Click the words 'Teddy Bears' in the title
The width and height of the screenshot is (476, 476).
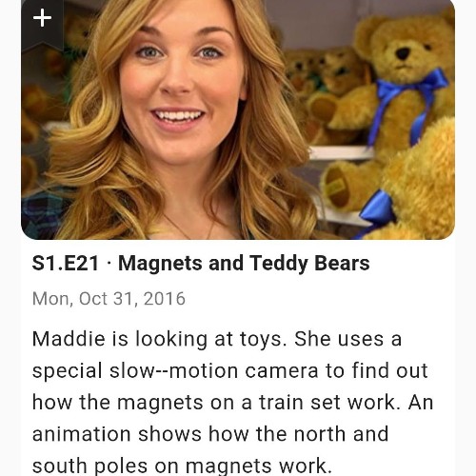click(309, 263)
